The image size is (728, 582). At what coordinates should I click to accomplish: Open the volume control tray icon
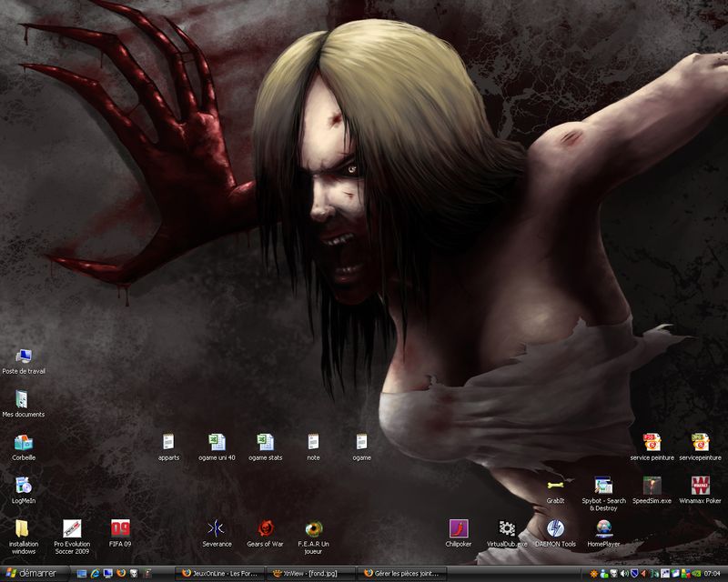click(624, 574)
